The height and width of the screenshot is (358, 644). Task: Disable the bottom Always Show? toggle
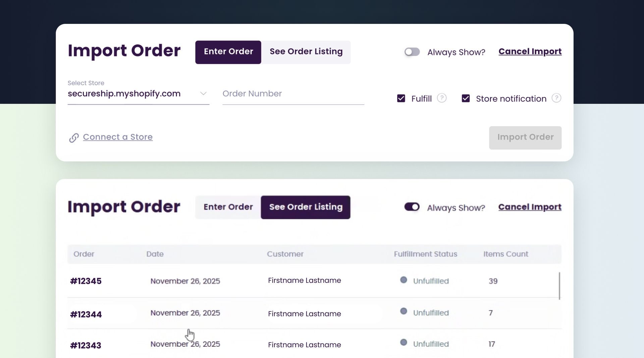[412, 207]
